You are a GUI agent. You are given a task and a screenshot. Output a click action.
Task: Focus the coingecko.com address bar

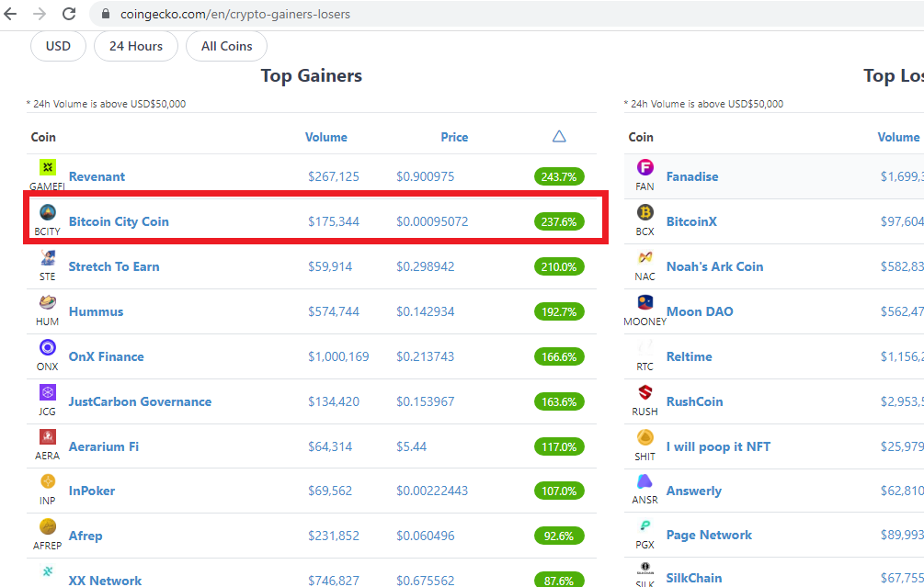click(x=507, y=14)
